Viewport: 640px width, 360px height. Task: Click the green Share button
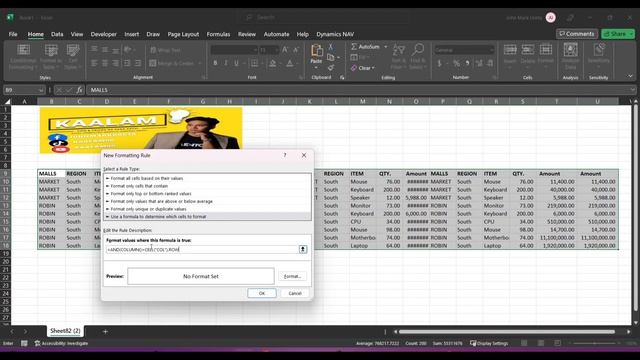[x=618, y=34]
